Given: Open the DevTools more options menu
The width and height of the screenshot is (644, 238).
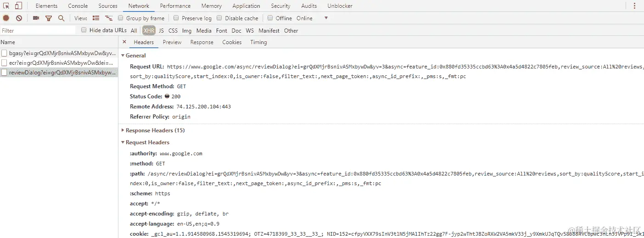Looking at the screenshot, I should coord(635,6).
